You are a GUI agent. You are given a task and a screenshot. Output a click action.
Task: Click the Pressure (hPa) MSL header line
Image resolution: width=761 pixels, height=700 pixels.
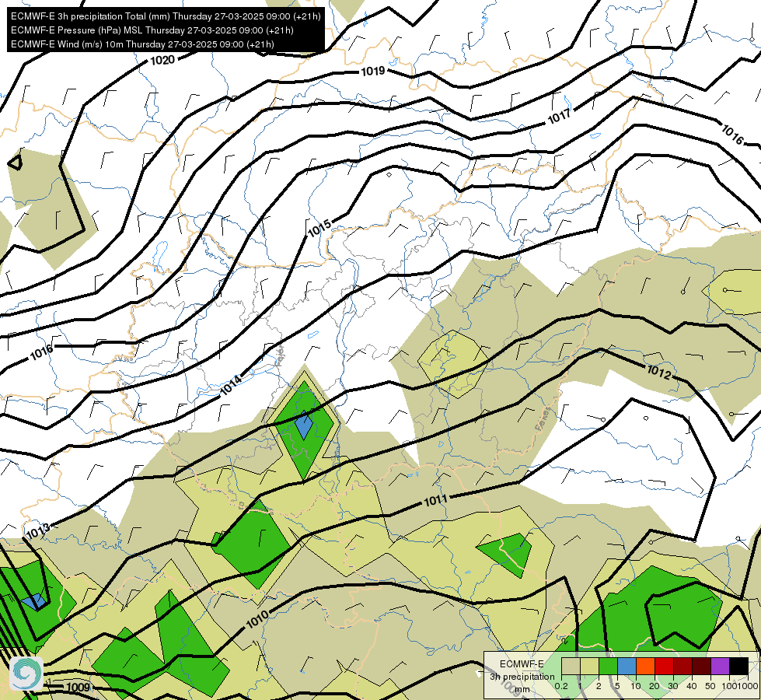152,30
